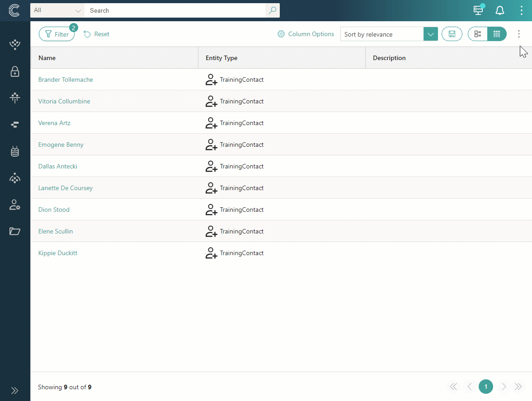Switch to tile view layout
This screenshot has width=532, height=401.
478,34
